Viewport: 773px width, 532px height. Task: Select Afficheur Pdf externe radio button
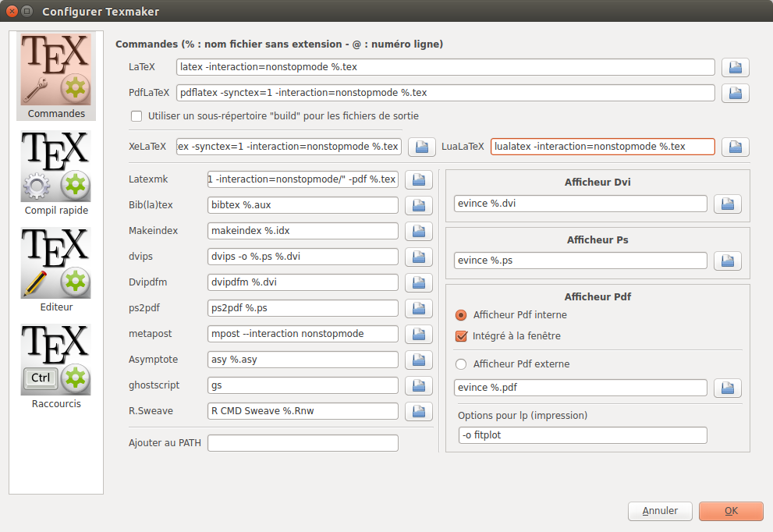[x=461, y=364]
